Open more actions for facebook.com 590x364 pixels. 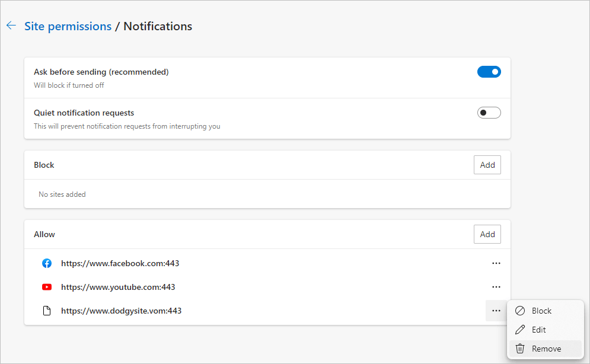(496, 263)
